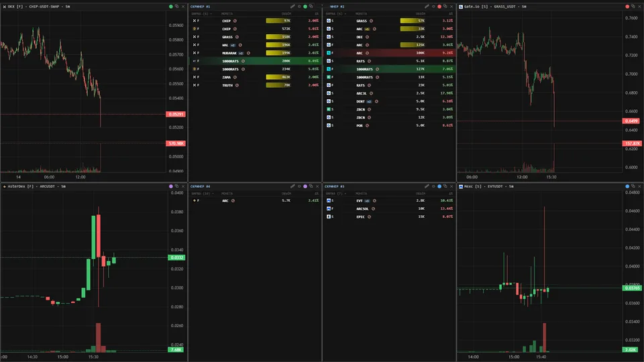Close the Gate.io GRASS_USDT chart

point(639,7)
